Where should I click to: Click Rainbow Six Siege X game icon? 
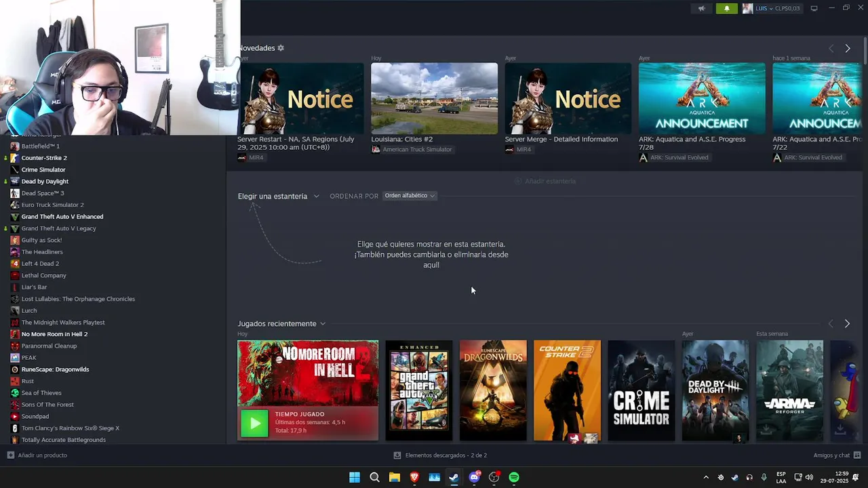tap(15, 428)
